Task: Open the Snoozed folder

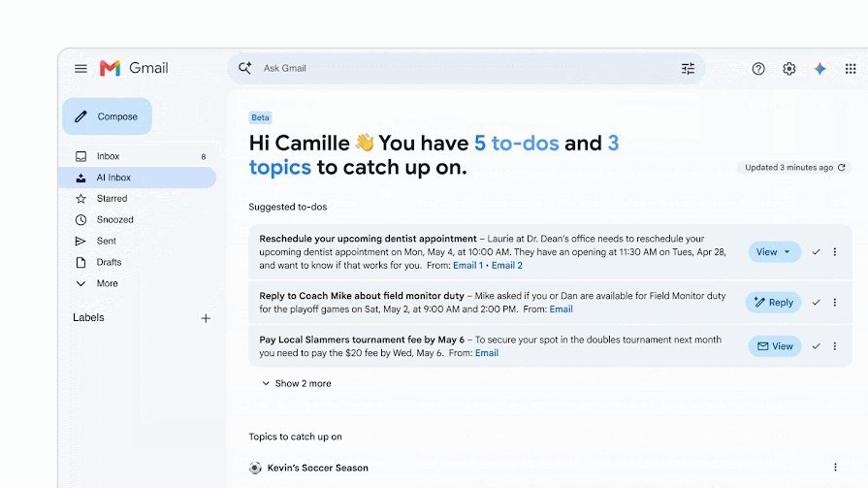Action: pyautogui.click(x=139, y=220)
